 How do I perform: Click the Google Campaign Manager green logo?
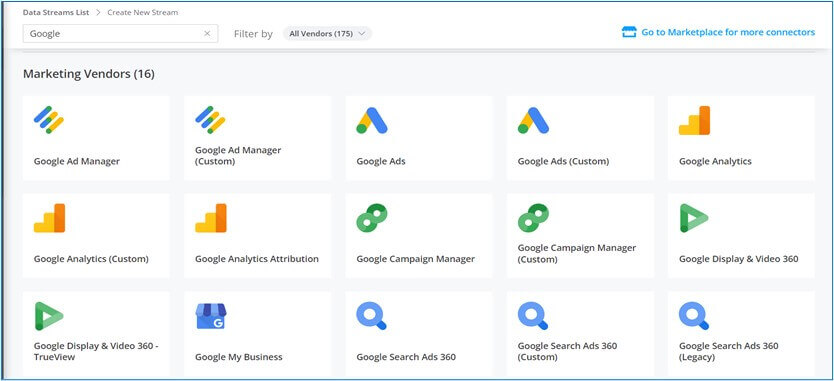[372, 218]
